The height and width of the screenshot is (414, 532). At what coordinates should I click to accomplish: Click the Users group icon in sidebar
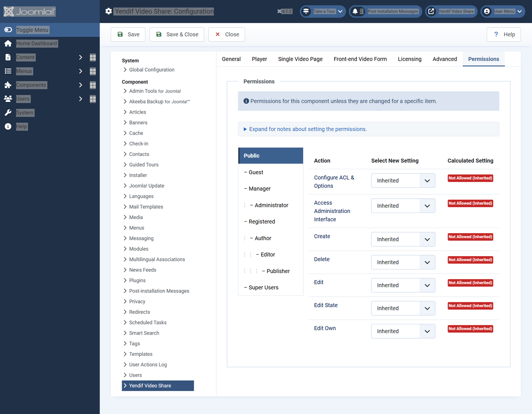(8, 99)
